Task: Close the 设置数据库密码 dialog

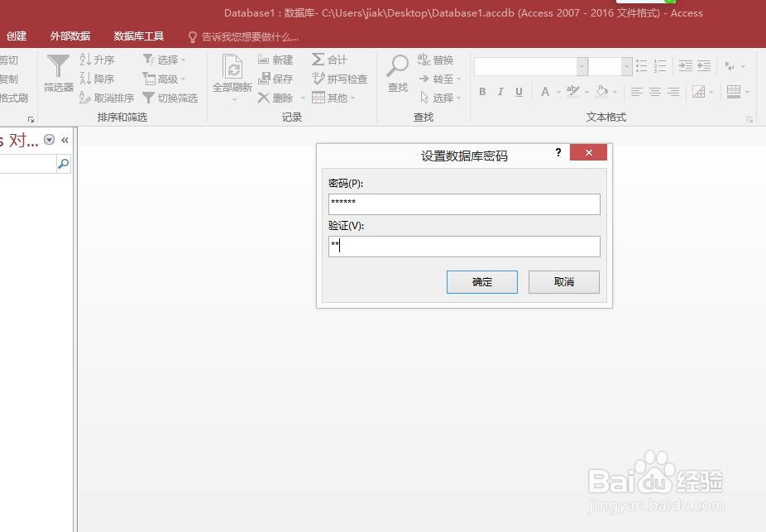Action: pos(589,152)
